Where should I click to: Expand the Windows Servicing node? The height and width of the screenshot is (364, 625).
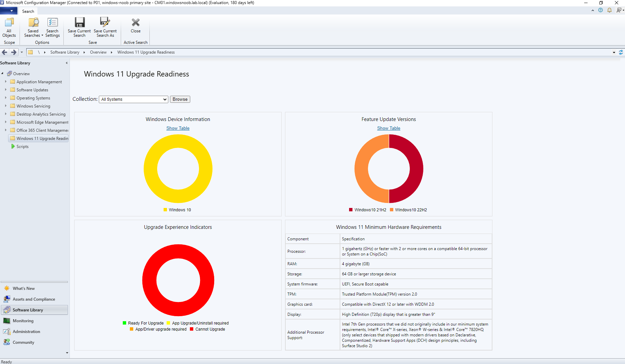6,106
